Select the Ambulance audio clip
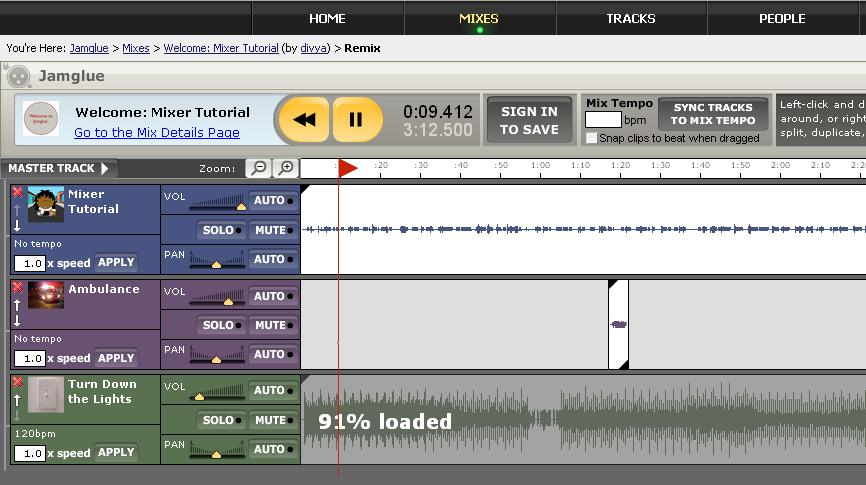The height and width of the screenshot is (485, 866). (619, 324)
